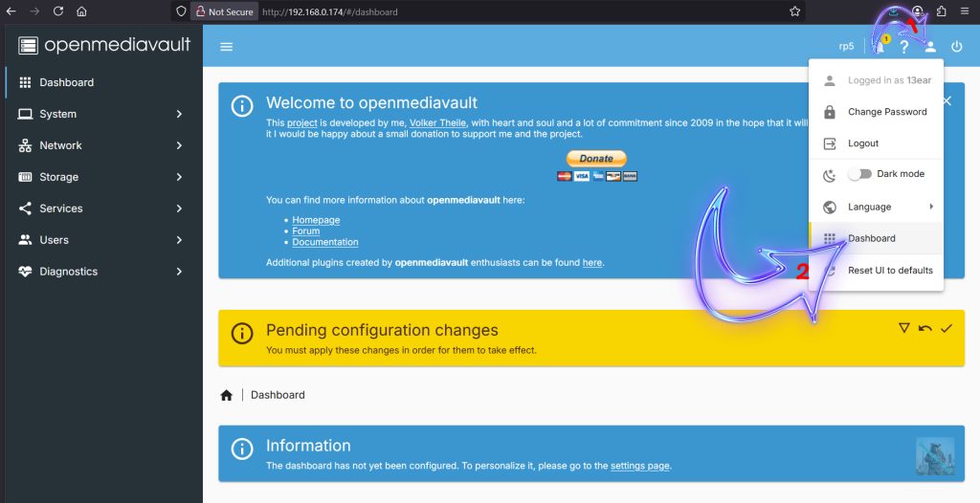Select Reset UI to defaults
Viewport: 980px width, 503px height.
click(x=889, y=271)
